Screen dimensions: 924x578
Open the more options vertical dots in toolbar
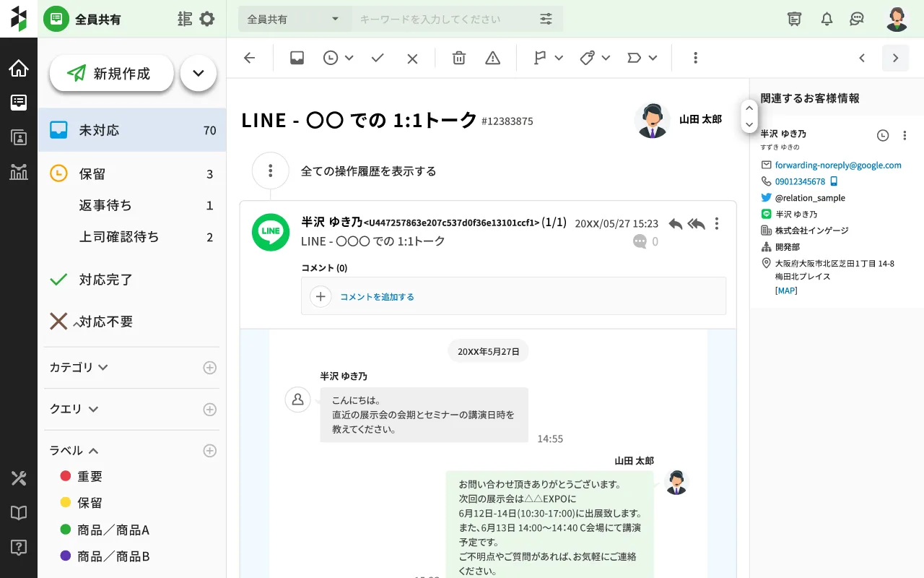[695, 58]
